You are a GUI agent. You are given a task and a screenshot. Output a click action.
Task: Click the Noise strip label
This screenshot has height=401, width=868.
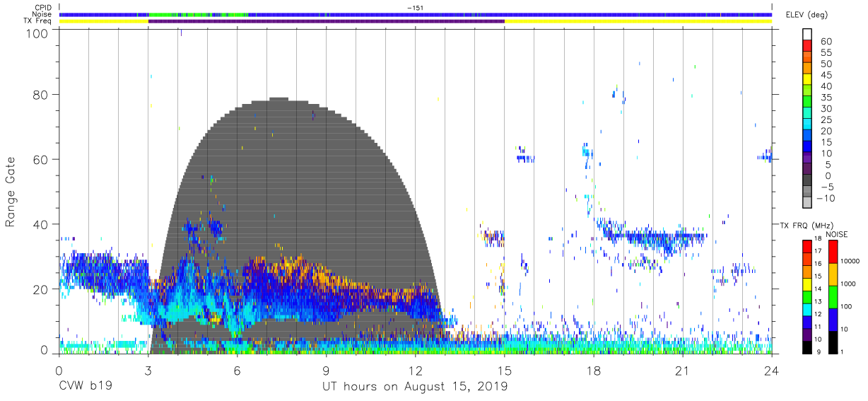(43, 14)
